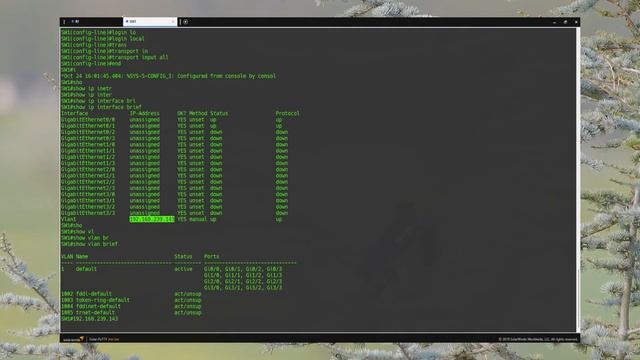Click the 'manual' method value on Vlan1 row

198,219
